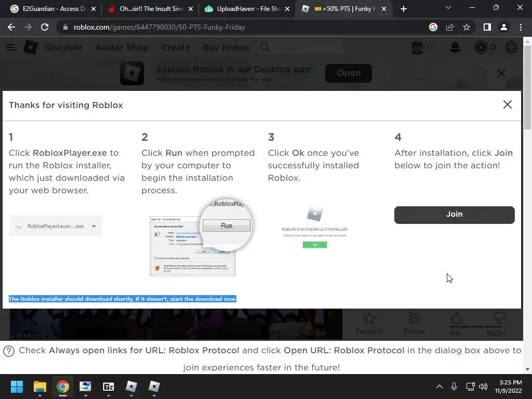This screenshot has width=532, height=399.
Task: Open the Discover page
Action: (x=63, y=47)
